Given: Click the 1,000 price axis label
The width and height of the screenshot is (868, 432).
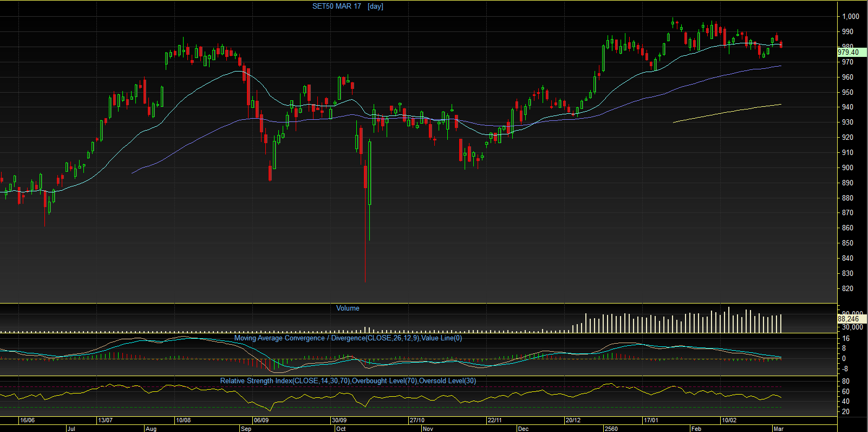Looking at the screenshot, I should (x=851, y=17).
